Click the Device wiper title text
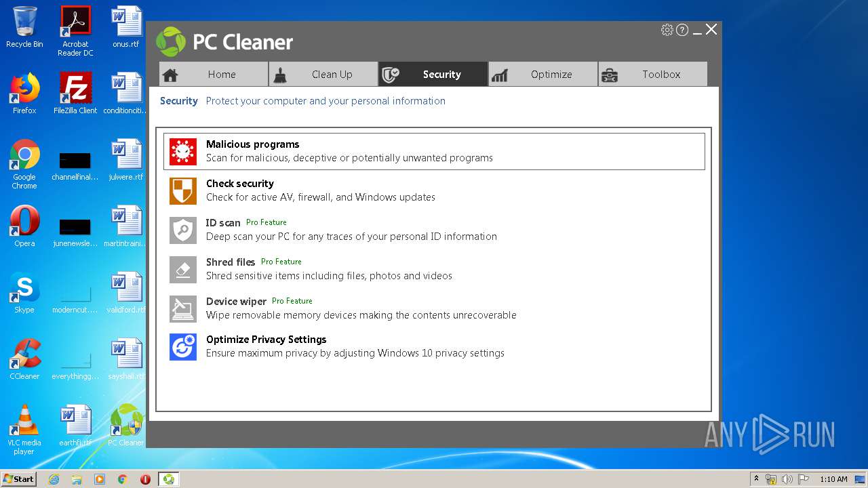This screenshot has width=868, height=488. point(236,302)
